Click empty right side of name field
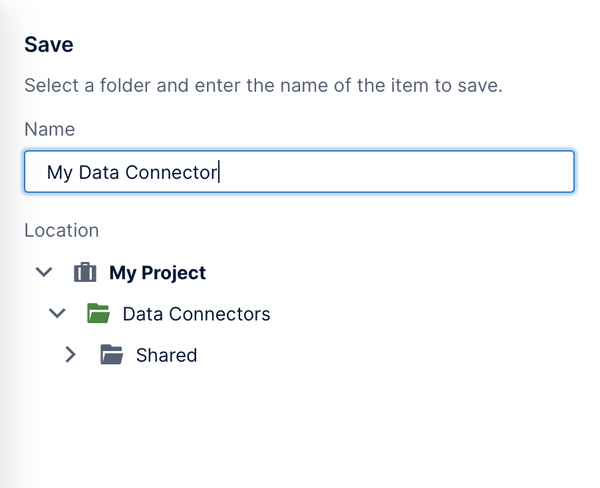Image resolution: width=600 pixels, height=488 pixels. click(x=398, y=171)
